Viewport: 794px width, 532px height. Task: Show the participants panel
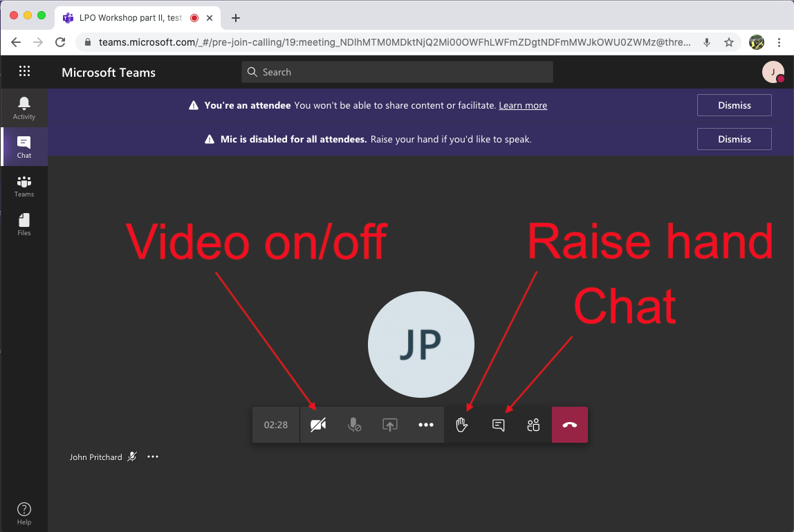[x=533, y=425]
